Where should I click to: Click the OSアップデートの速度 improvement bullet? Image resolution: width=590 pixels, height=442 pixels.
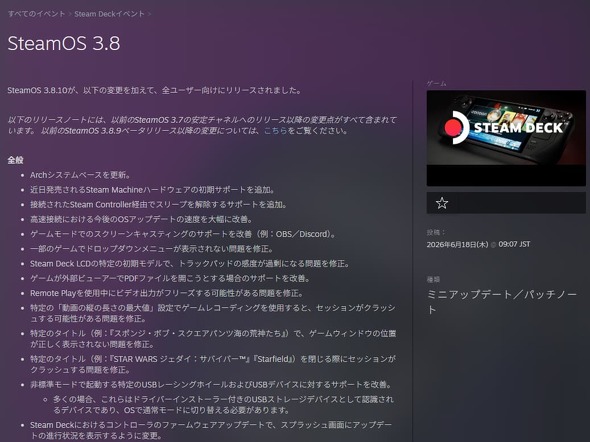141,219
